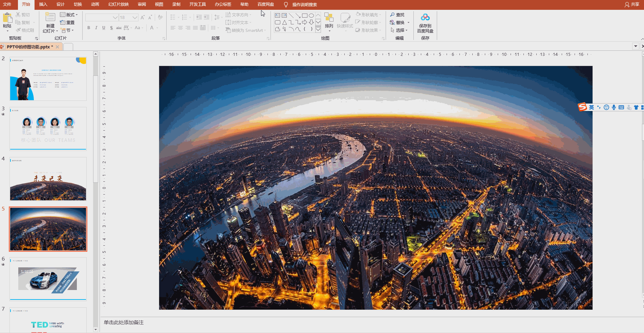Toggle strikethrough formatting
Image resolution: width=644 pixels, height=333 pixels.
click(x=119, y=28)
